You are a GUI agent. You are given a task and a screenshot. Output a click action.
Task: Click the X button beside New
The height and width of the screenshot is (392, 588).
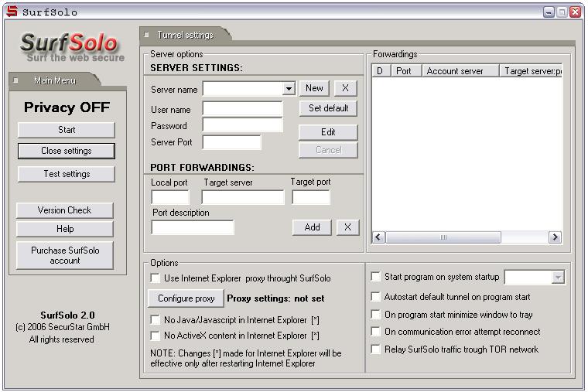tap(345, 88)
